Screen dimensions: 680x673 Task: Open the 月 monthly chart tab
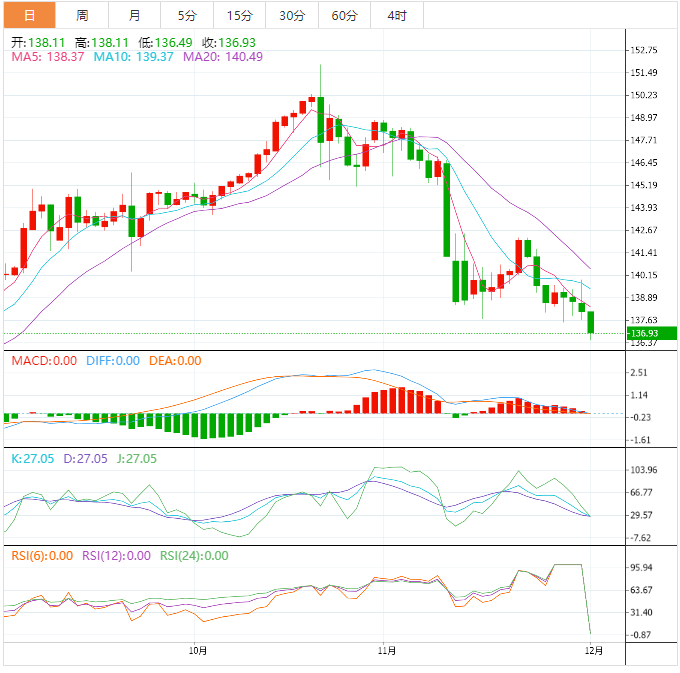134,15
